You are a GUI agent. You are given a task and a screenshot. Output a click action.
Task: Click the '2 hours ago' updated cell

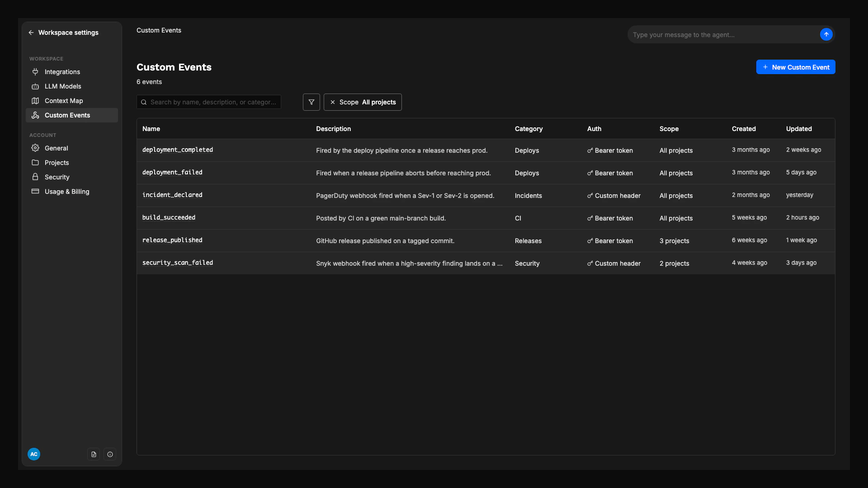(802, 217)
